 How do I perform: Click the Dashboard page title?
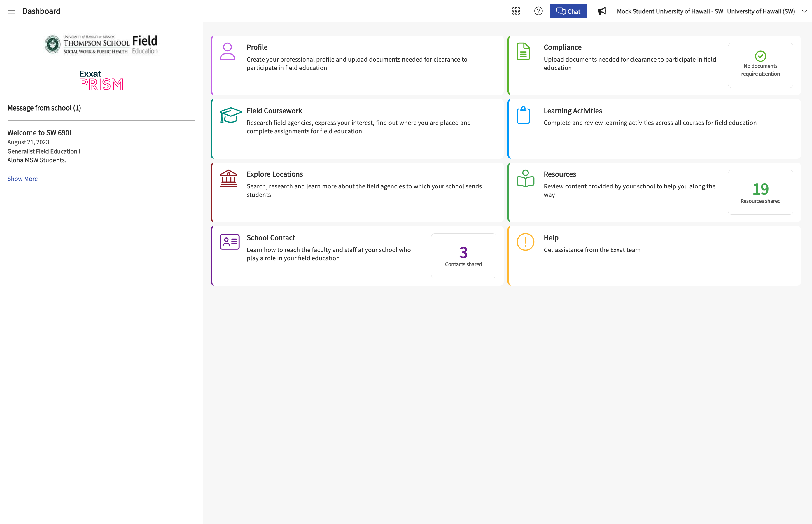coord(41,11)
